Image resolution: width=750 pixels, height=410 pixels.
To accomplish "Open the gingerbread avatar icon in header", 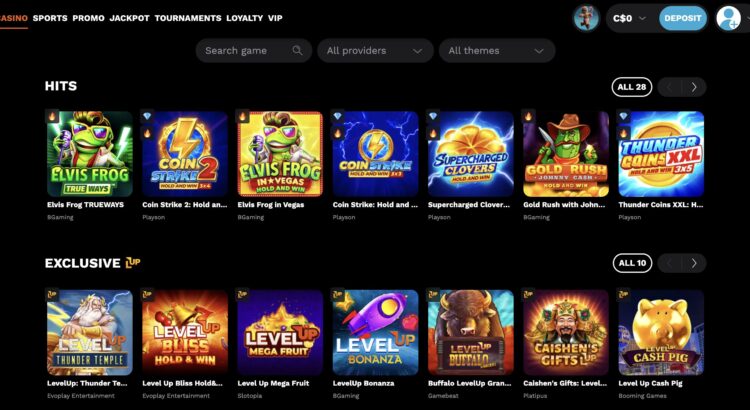I will (586, 19).
